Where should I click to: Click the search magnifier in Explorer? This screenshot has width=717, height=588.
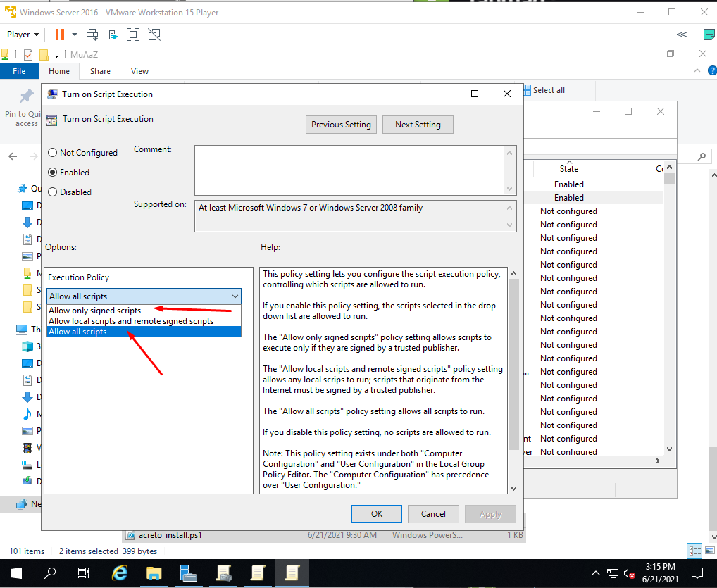pos(702,156)
